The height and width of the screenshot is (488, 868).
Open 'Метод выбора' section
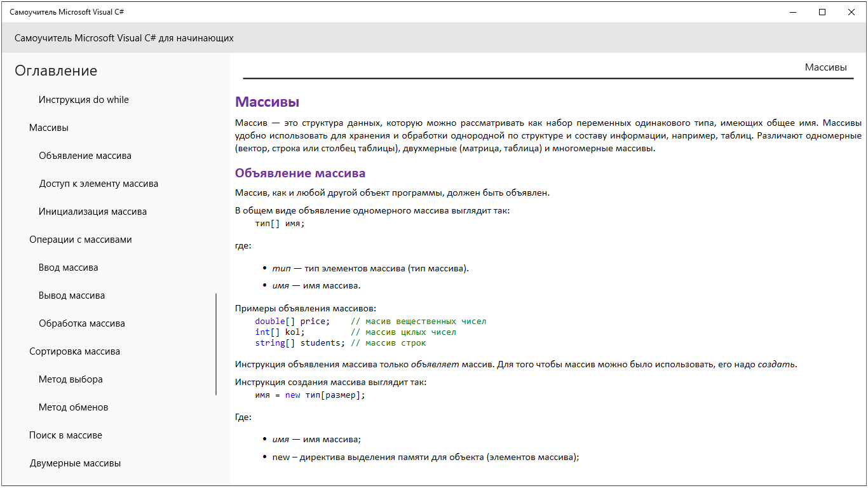click(x=71, y=379)
